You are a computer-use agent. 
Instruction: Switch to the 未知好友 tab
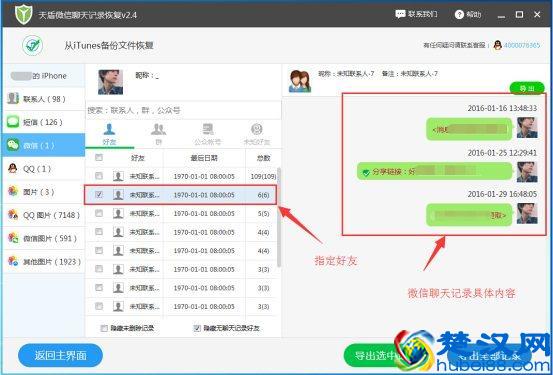pyautogui.click(x=256, y=135)
